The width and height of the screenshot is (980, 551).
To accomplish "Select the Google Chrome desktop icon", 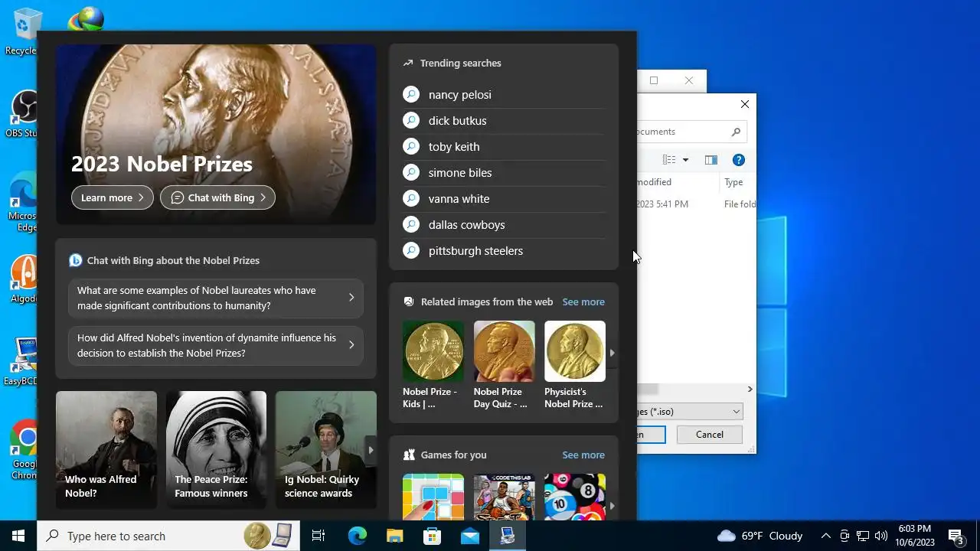I will [x=23, y=450].
